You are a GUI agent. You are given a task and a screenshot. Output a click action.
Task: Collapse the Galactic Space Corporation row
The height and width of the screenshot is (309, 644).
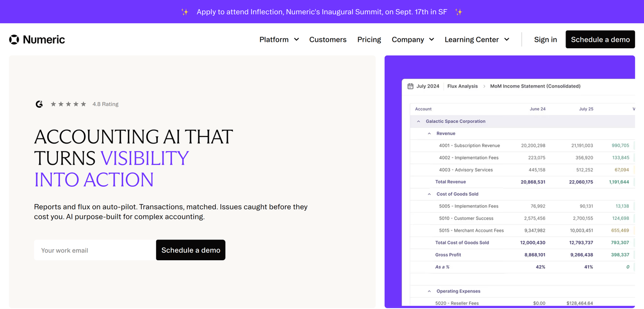tap(418, 121)
